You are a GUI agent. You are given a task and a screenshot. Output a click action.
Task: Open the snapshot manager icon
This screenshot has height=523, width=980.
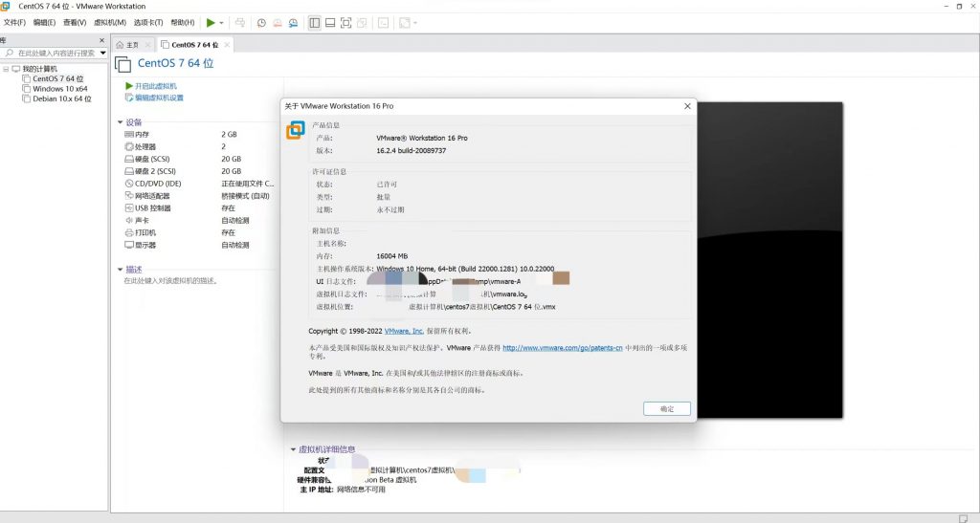[x=293, y=23]
